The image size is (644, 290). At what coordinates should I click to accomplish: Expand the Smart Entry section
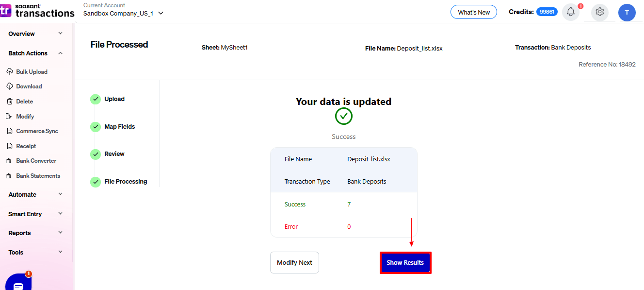tap(60, 214)
